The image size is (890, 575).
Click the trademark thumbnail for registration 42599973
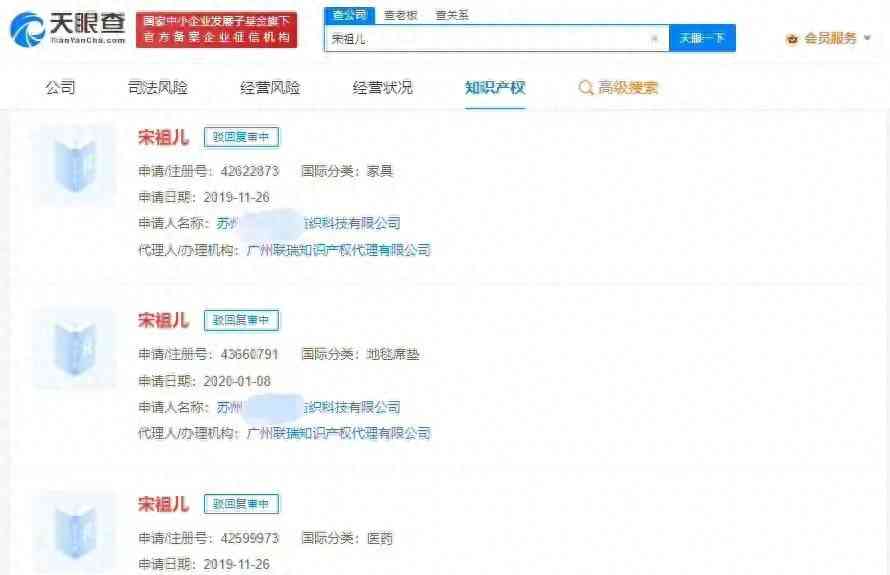click(75, 532)
